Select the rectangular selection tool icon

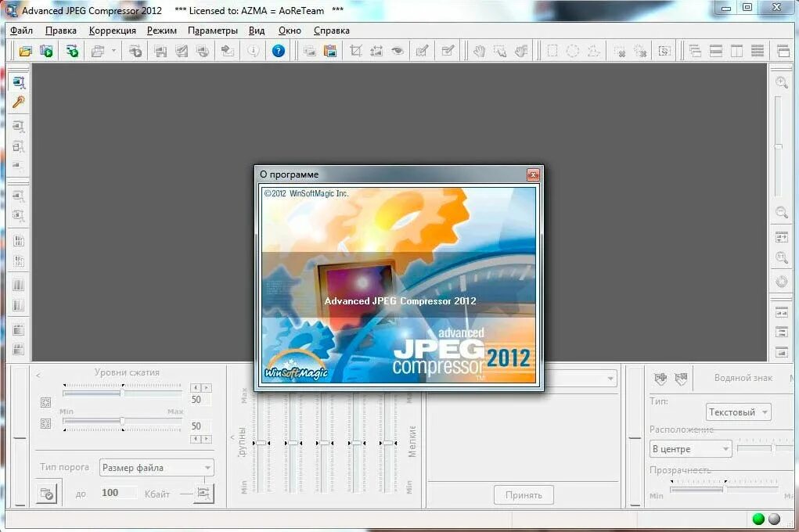click(x=552, y=51)
